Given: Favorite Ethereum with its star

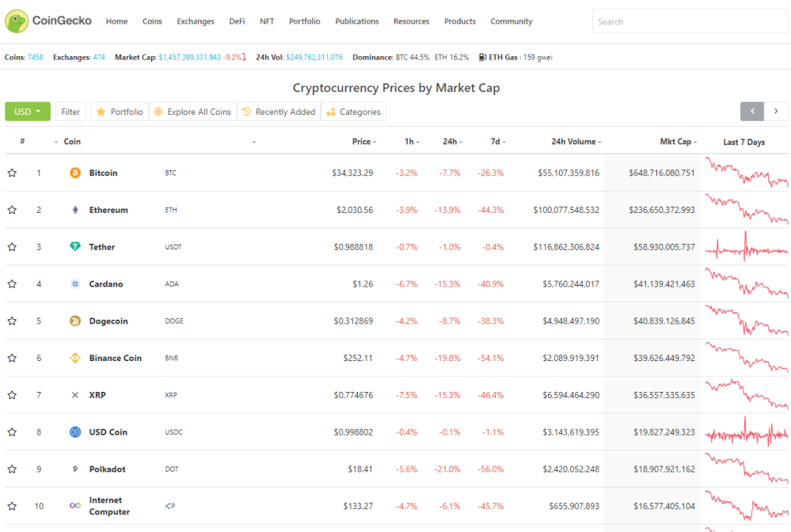Looking at the screenshot, I should click(x=12, y=210).
